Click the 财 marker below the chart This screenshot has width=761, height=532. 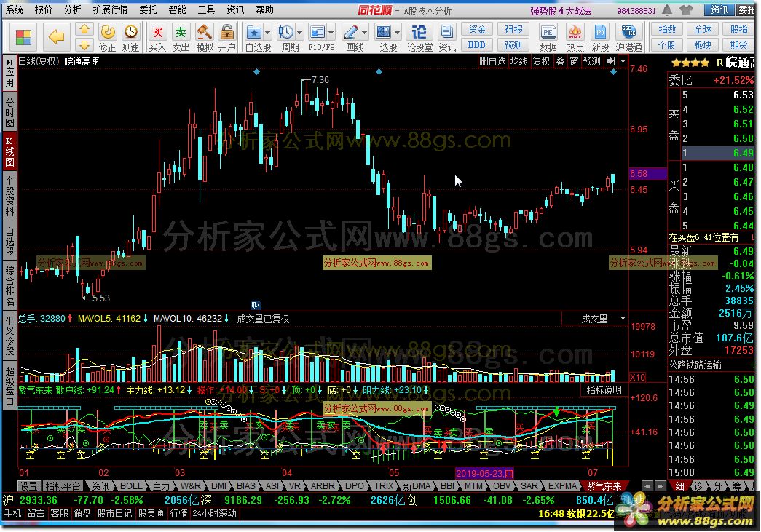(256, 306)
